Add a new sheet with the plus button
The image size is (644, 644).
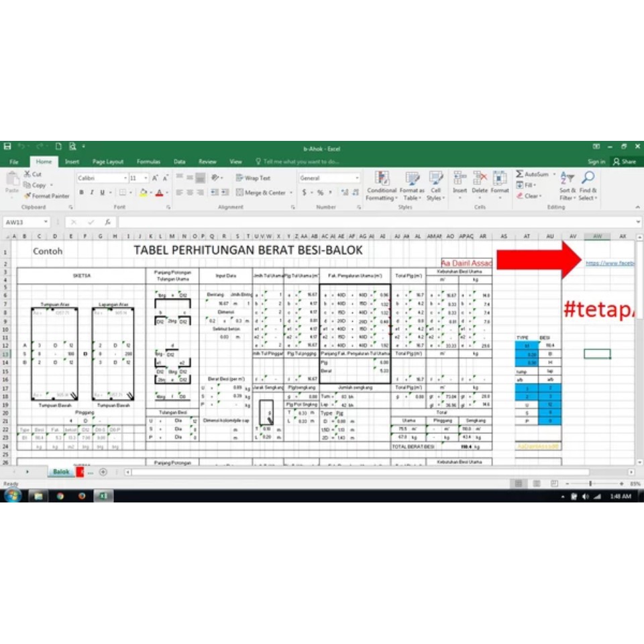click(x=103, y=472)
